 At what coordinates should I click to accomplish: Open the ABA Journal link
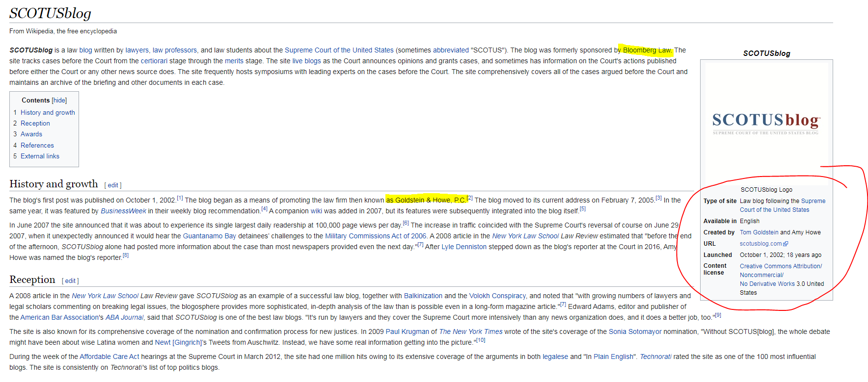click(125, 317)
